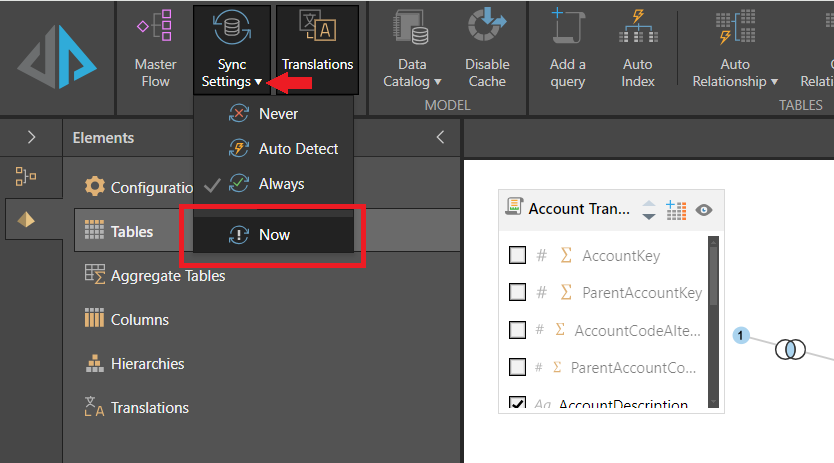
Task: Uncheck the AccountDescription checkbox
Action: [517, 404]
